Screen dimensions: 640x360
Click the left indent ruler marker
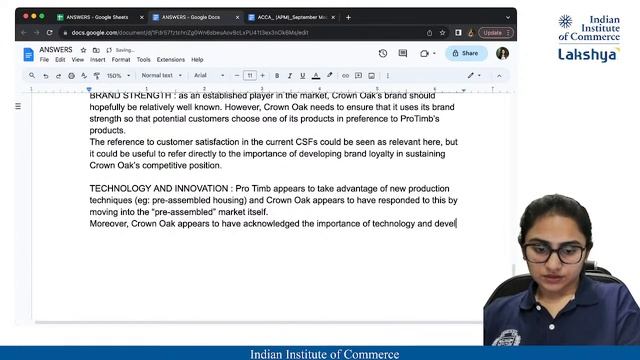click(x=89, y=89)
